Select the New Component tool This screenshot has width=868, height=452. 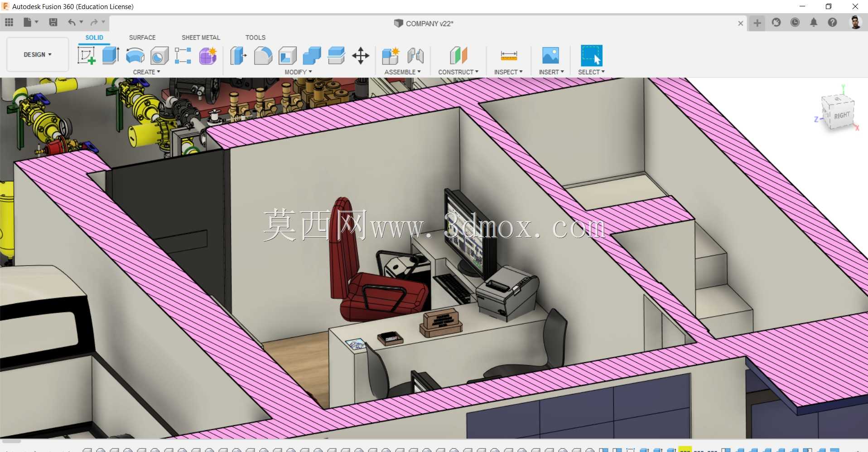(391, 56)
